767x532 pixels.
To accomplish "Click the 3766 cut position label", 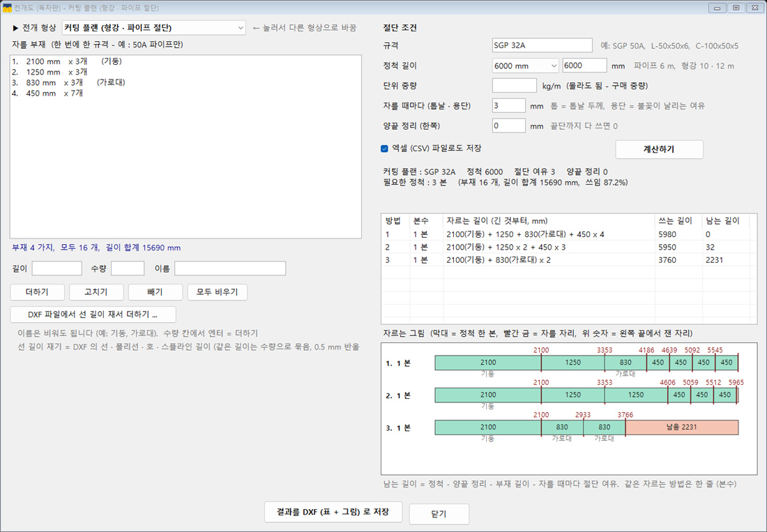I will point(625,415).
